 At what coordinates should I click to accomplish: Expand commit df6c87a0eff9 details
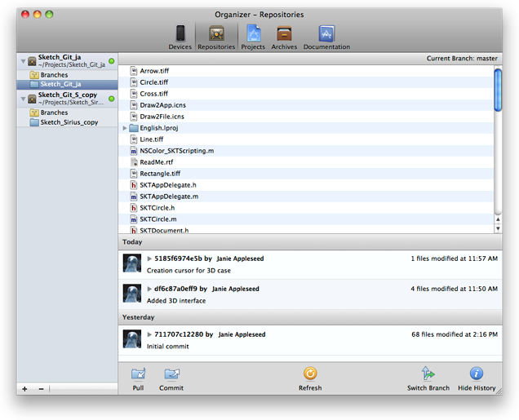149,289
